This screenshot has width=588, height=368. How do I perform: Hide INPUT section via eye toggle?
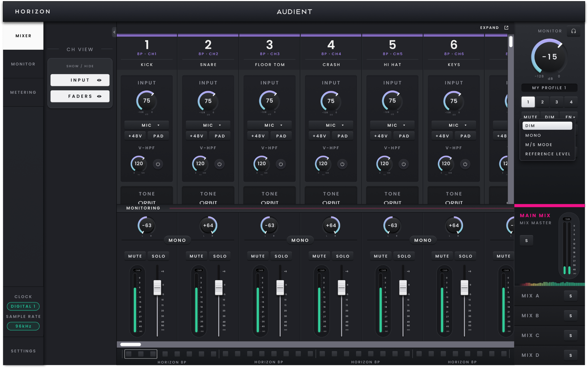tap(99, 80)
